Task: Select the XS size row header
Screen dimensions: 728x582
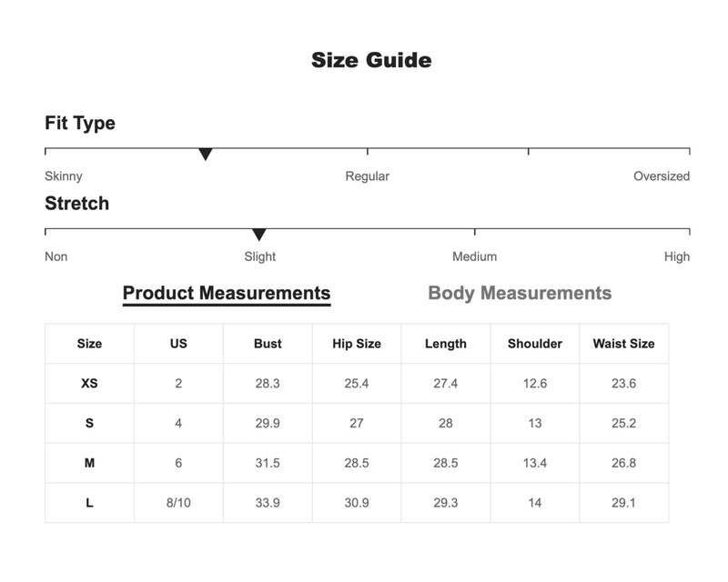Action: coord(89,384)
